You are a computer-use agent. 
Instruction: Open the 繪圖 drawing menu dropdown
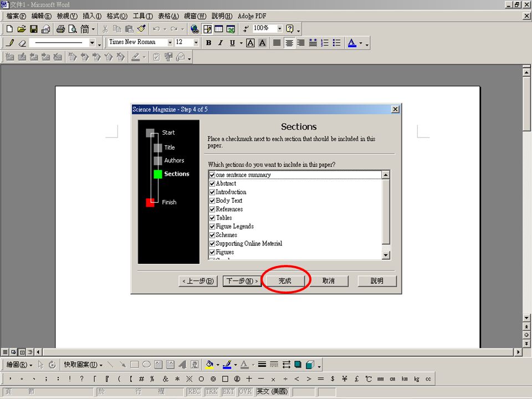click(x=19, y=365)
